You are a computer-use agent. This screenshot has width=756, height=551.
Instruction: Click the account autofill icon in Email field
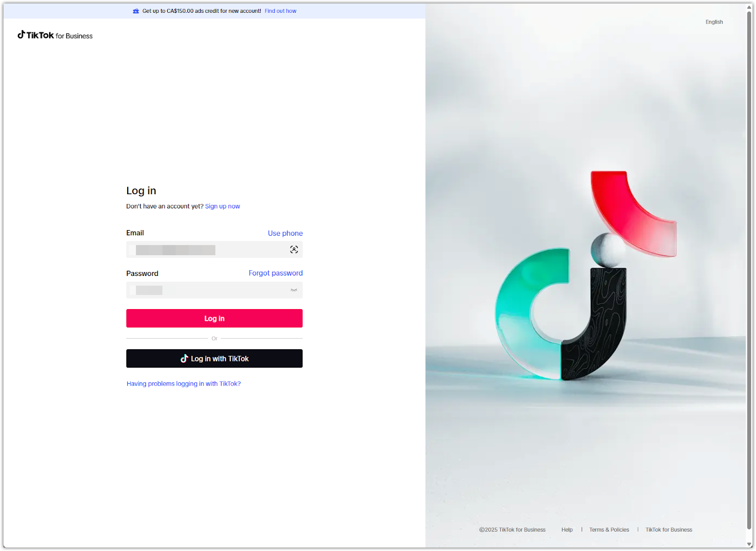[x=294, y=250]
